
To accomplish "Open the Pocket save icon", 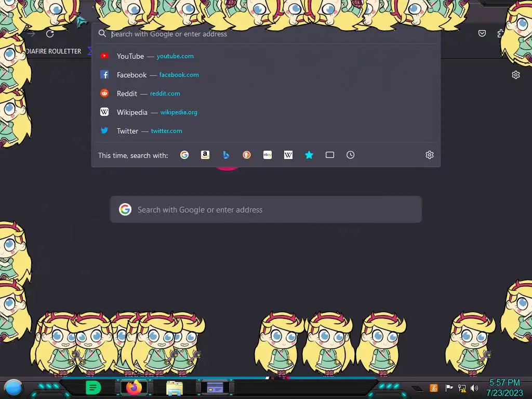I will [x=482, y=33].
